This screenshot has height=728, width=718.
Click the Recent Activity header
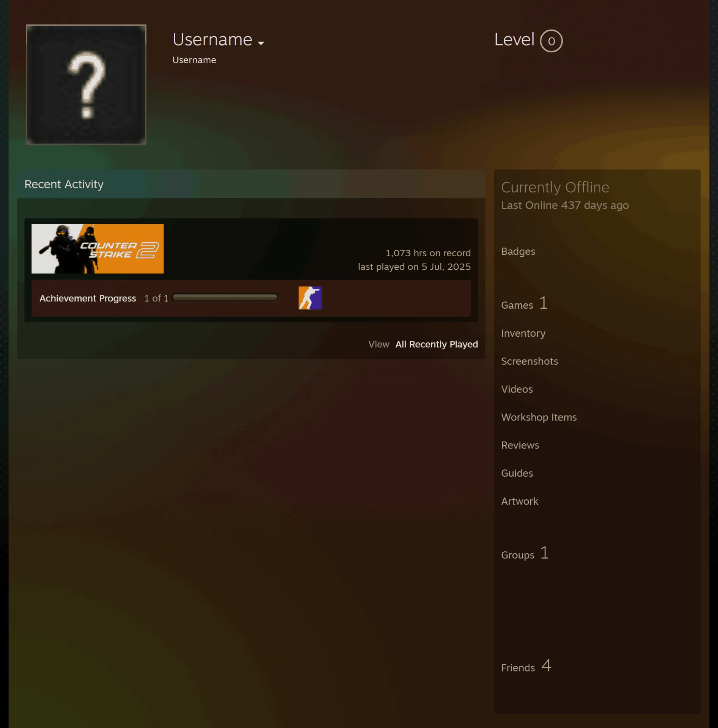click(64, 184)
